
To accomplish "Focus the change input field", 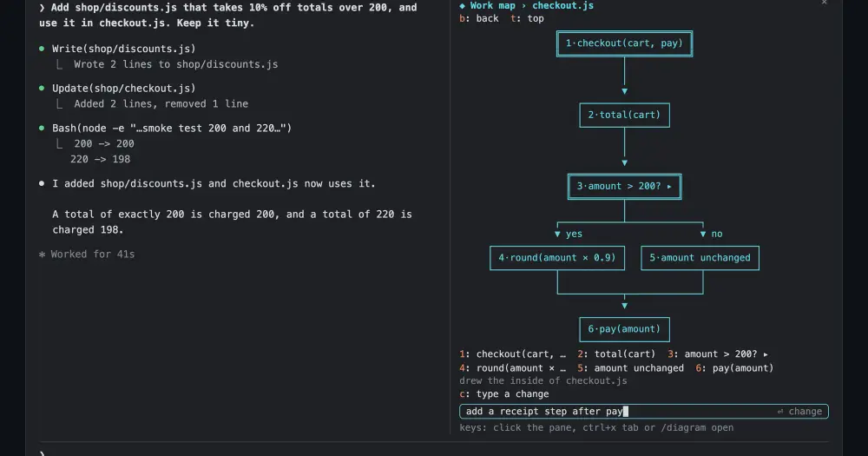I will coord(644,411).
